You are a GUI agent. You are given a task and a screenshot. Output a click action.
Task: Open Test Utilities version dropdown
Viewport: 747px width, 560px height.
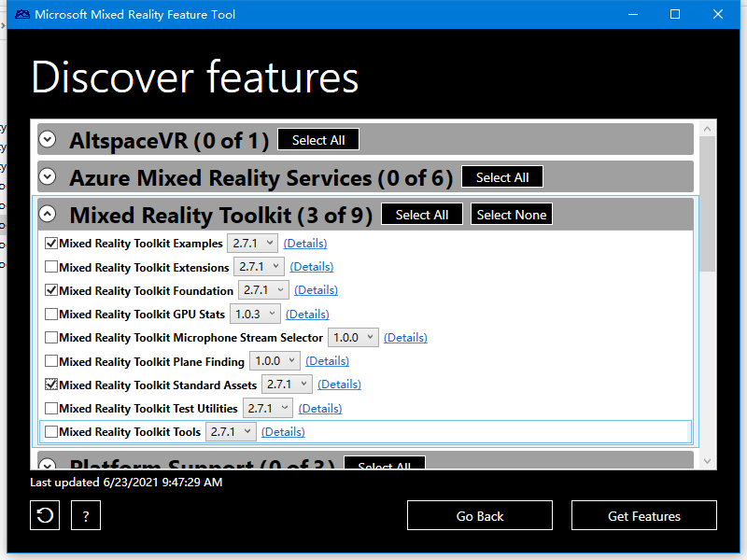267,408
